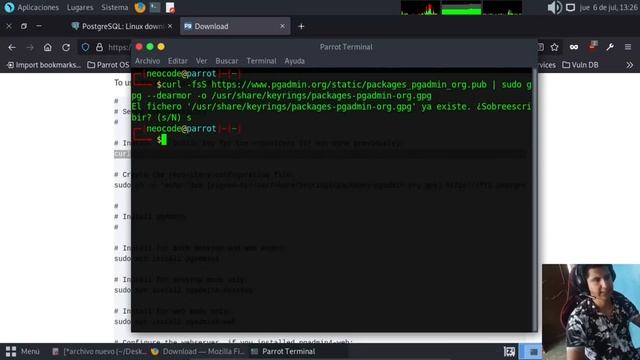The image size is (640, 360).
Task: Close Parrot Terminal with the red button
Action: point(139,47)
